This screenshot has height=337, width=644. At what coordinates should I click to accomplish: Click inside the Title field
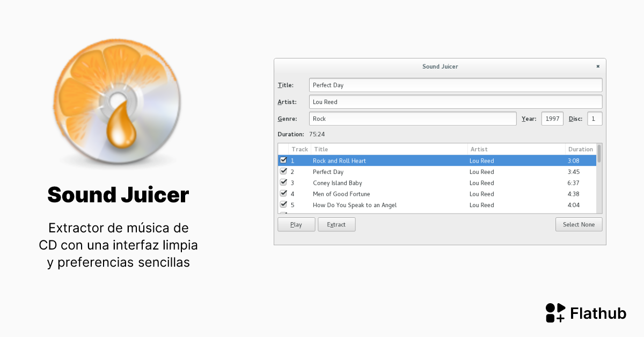click(455, 85)
